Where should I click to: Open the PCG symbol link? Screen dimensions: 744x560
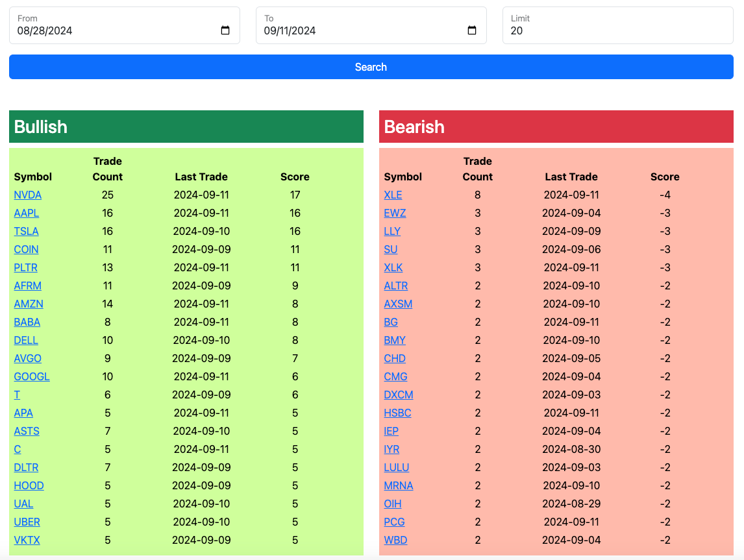click(394, 522)
